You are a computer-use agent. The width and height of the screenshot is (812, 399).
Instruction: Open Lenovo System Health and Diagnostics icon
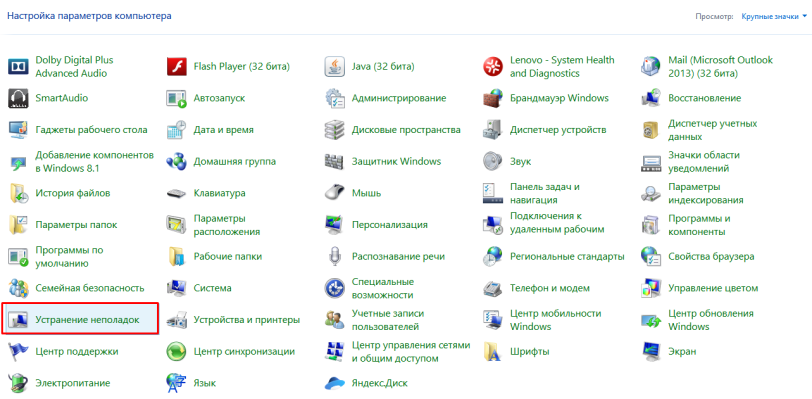pos(493,66)
